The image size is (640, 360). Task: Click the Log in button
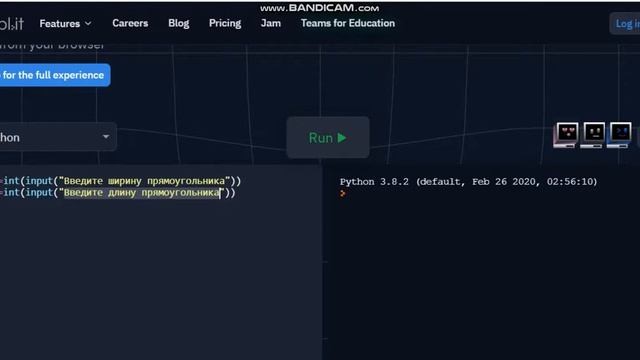point(625,24)
